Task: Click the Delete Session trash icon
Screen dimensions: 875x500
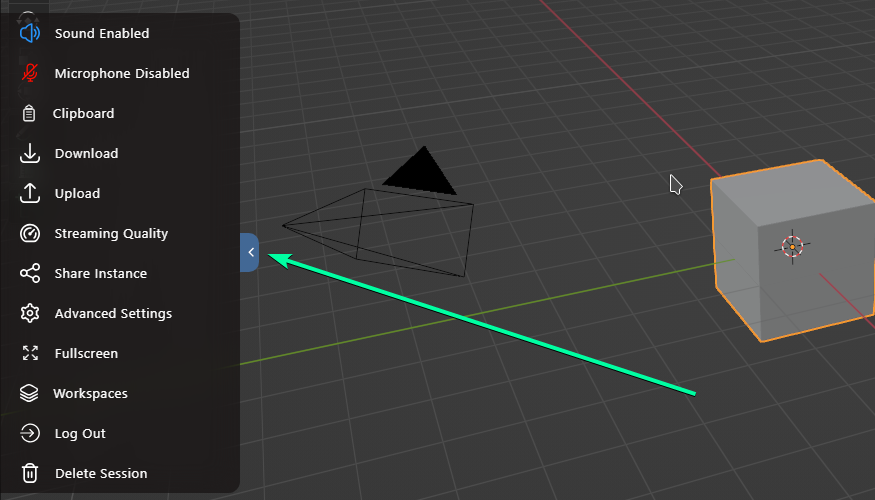Action: pos(30,473)
